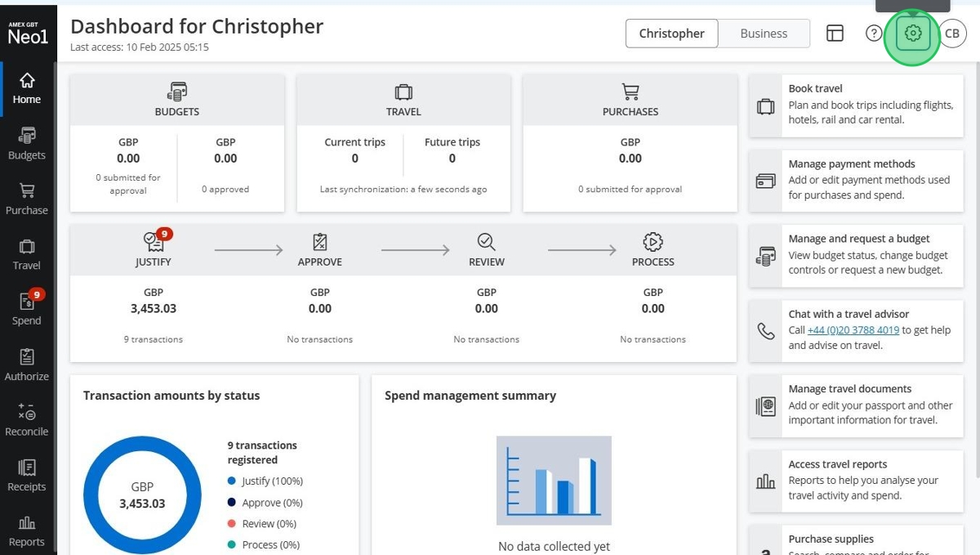Viewport: 980px width, 555px height.
Task: Click the Neo1 logo
Action: 27,34
